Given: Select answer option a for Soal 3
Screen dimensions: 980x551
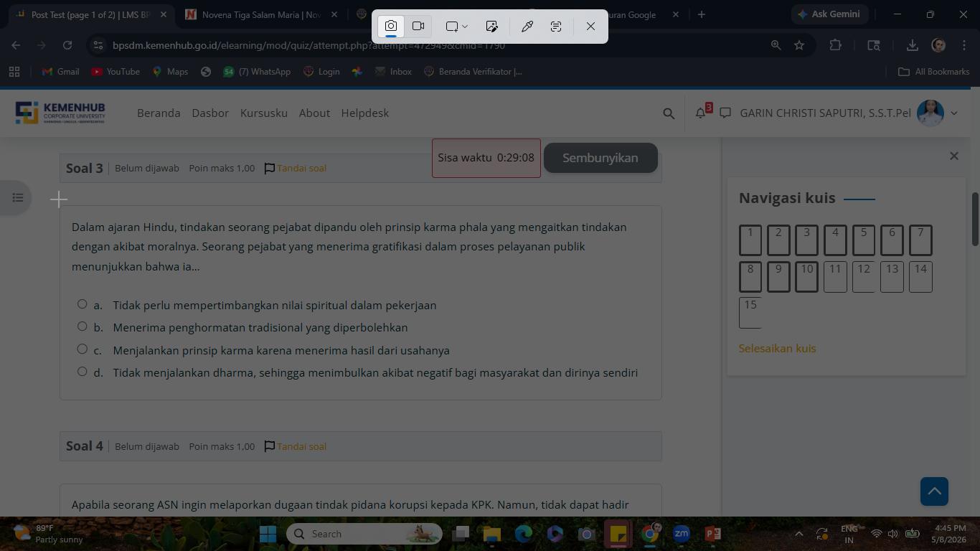Looking at the screenshot, I should point(83,304).
